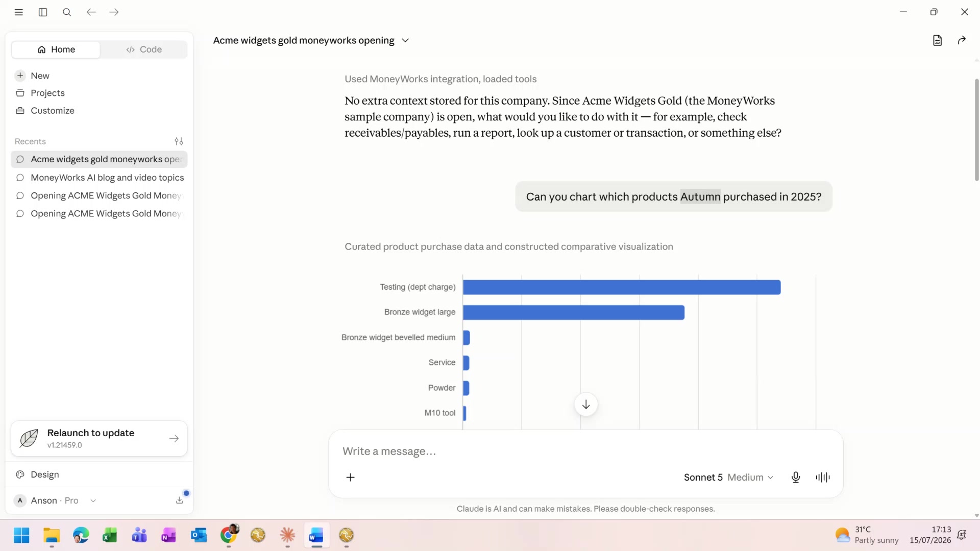Viewport: 980px width, 551px height.
Task: Expand the chat title dropdown chevron
Action: click(x=405, y=40)
